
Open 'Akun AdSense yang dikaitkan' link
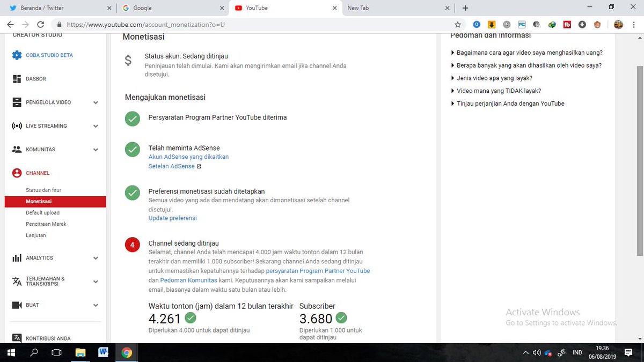tap(188, 157)
